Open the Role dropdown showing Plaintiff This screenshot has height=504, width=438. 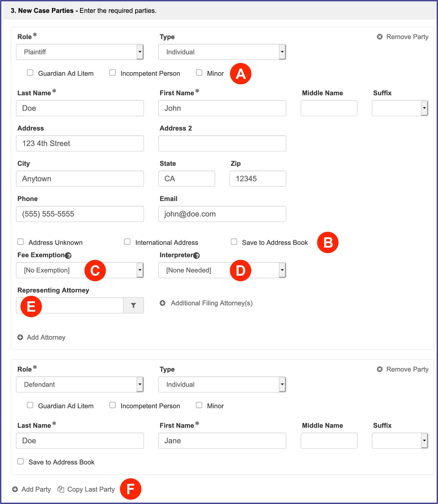pos(80,52)
